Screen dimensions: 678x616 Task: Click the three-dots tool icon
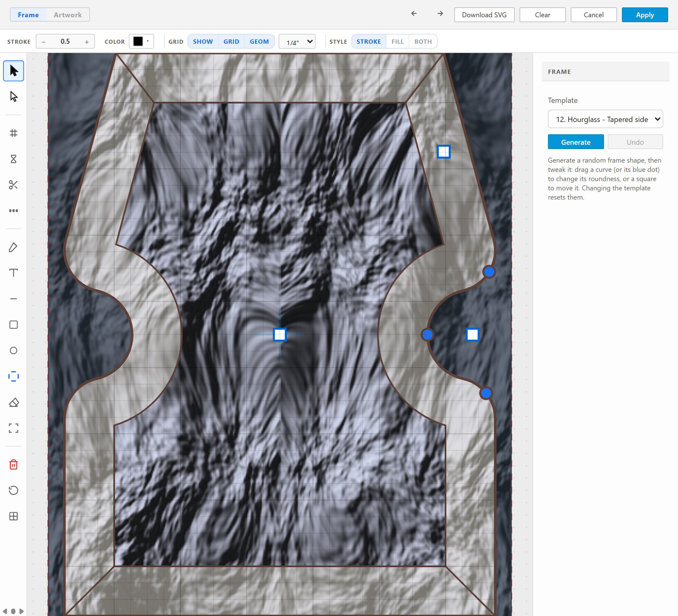point(14,211)
